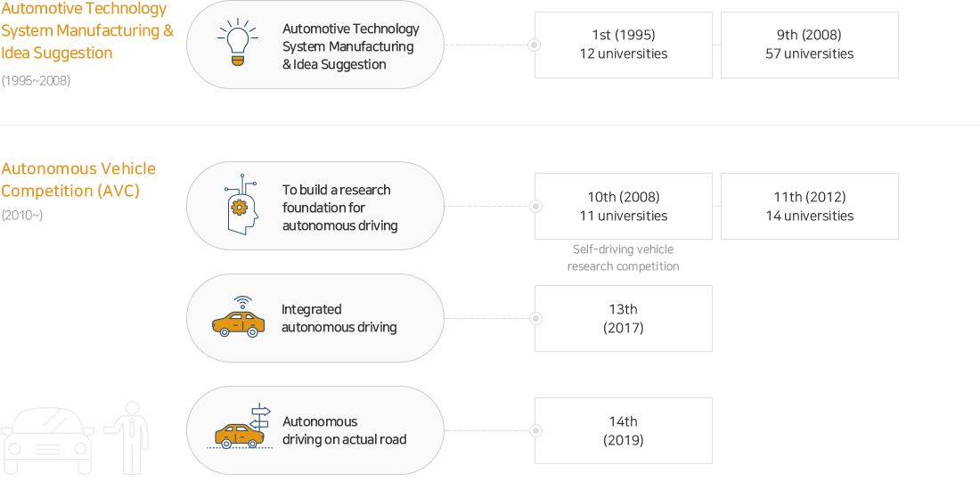Click the connected car wifi icon
980x490 pixels.
238,317
